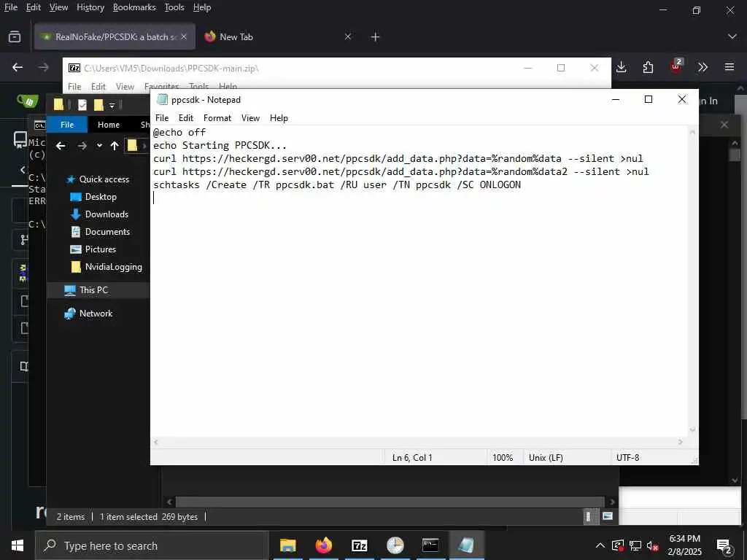Open Notepad's Help menu

coord(279,118)
